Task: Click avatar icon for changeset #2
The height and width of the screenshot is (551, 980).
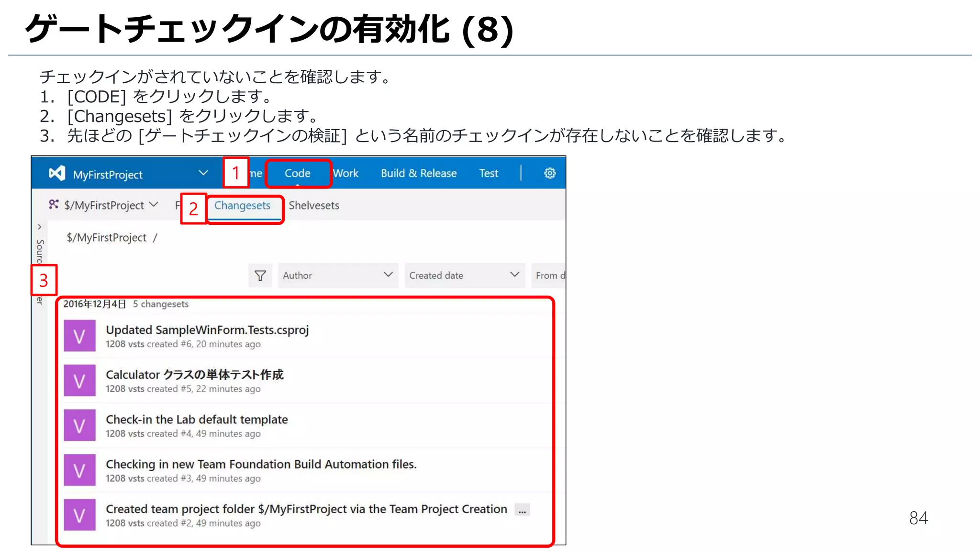Action: pyautogui.click(x=80, y=515)
